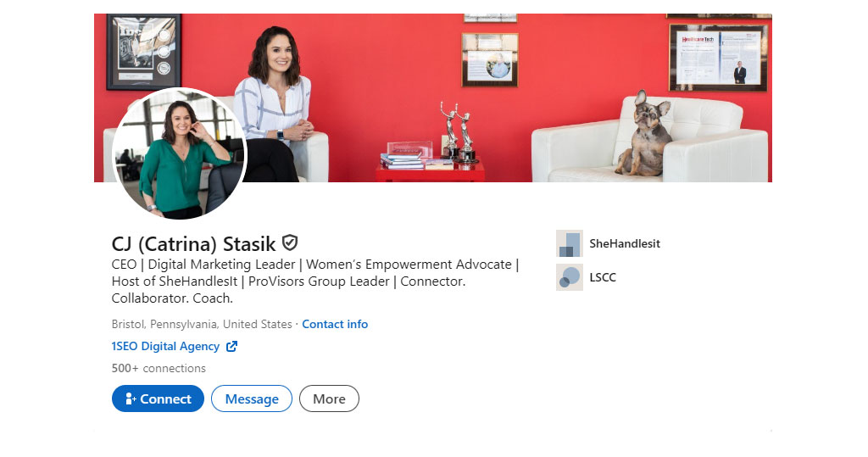Open the LSCC organization name link
The height and width of the screenshot is (457, 868).
tap(603, 277)
